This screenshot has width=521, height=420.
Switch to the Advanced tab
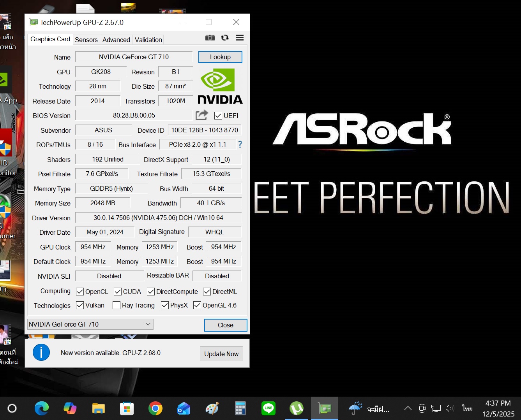pyautogui.click(x=116, y=40)
